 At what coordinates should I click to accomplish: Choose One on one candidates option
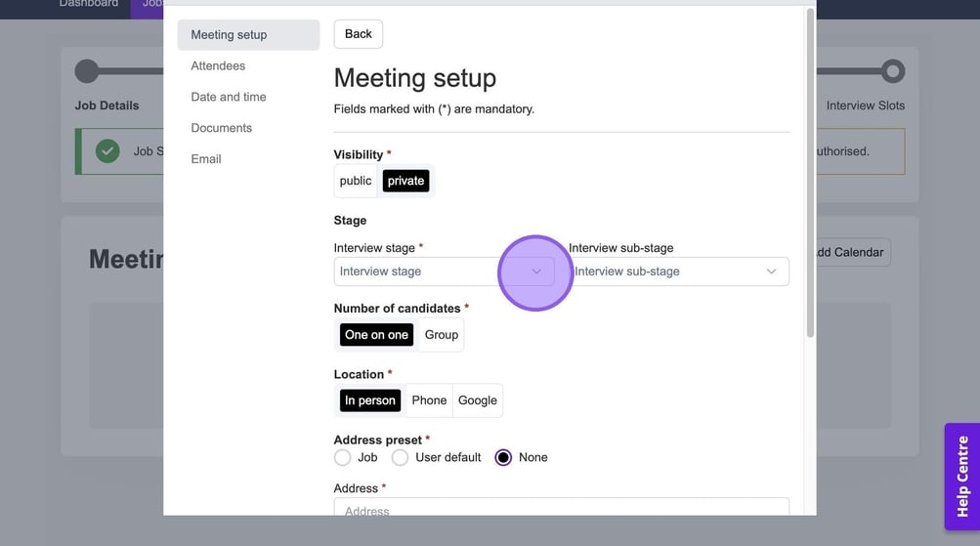coord(376,335)
